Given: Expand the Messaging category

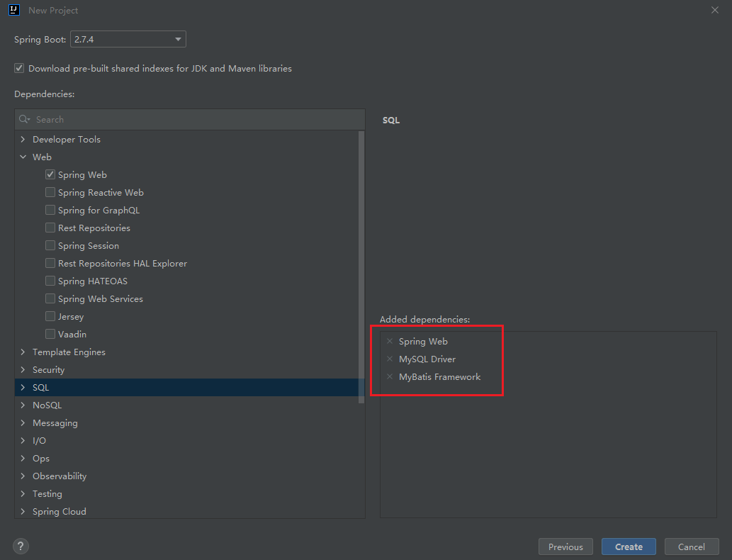Looking at the screenshot, I should pos(23,423).
